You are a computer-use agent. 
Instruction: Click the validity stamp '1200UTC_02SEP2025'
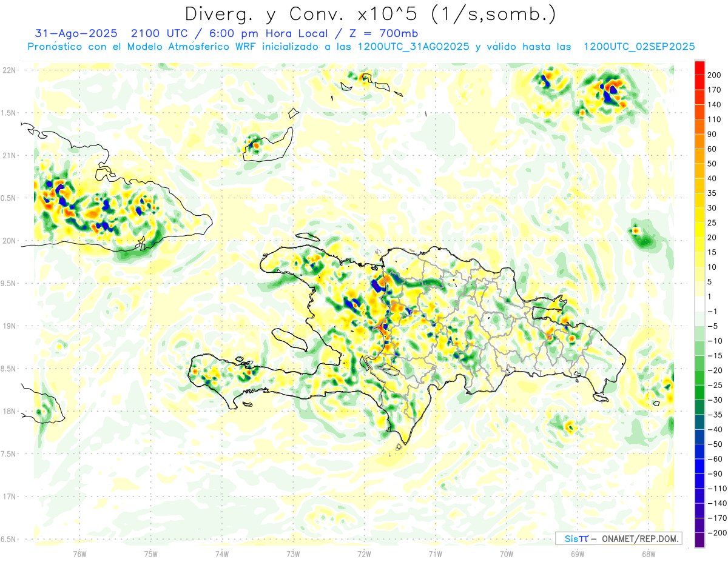pos(639,47)
